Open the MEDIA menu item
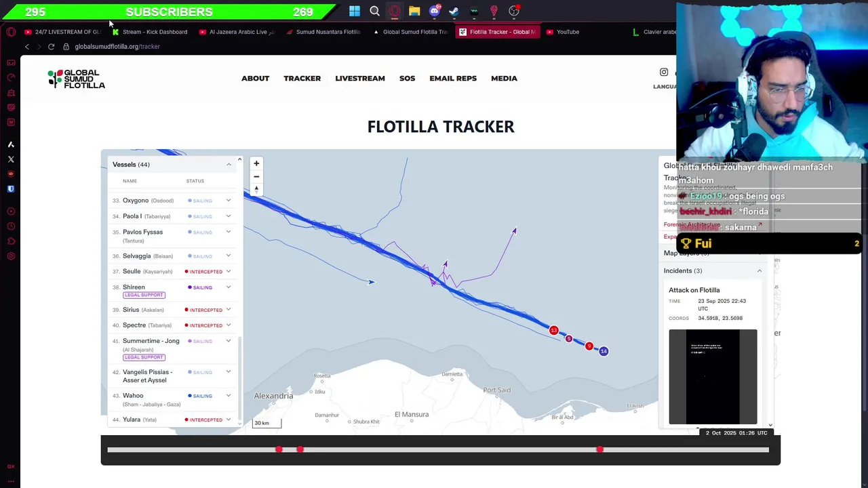This screenshot has width=868, height=488. 504,79
